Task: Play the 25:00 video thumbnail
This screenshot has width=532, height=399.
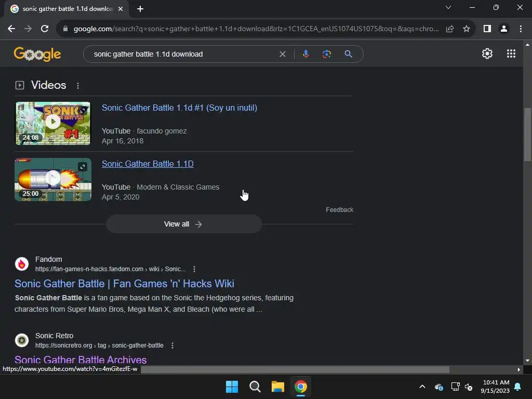Action: tap(53, 178)
